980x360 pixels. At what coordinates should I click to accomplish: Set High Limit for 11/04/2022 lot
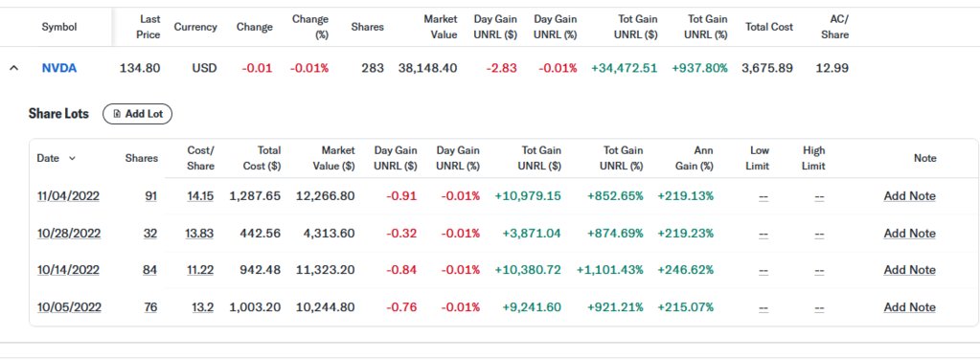tap(819, 197)
